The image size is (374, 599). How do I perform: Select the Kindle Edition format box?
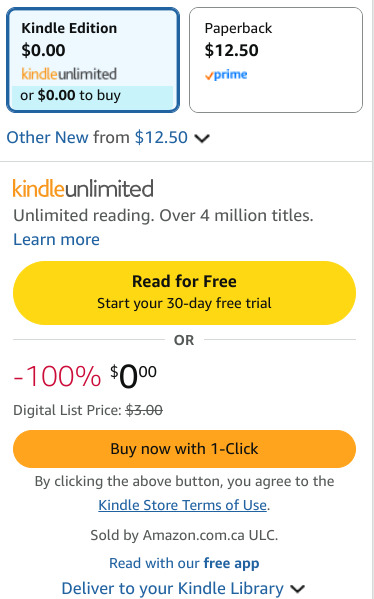93,60
